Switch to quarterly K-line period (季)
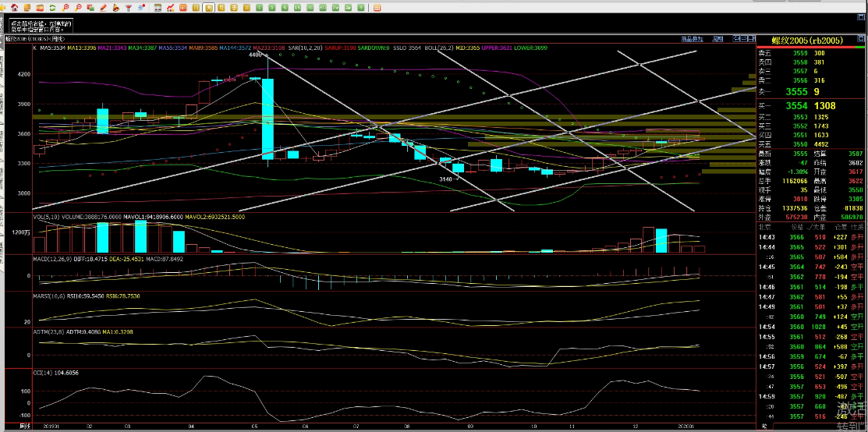 [x=234, y=8]
